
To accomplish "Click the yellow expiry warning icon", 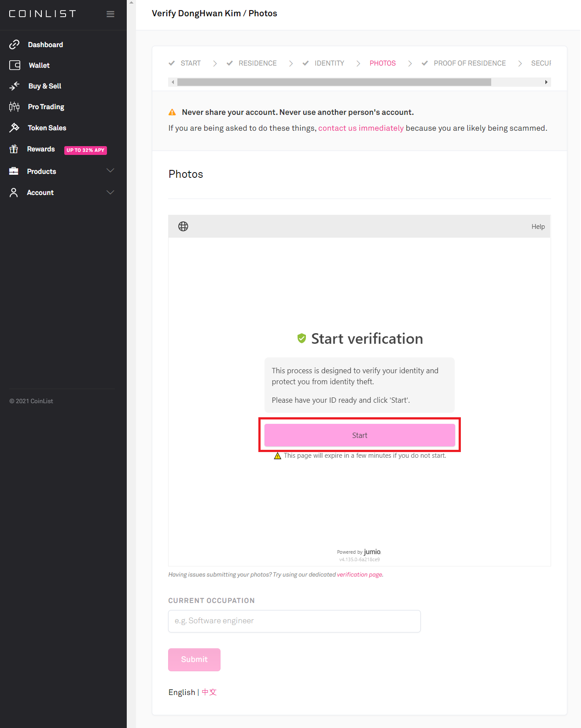I will (x=277, y=456).
